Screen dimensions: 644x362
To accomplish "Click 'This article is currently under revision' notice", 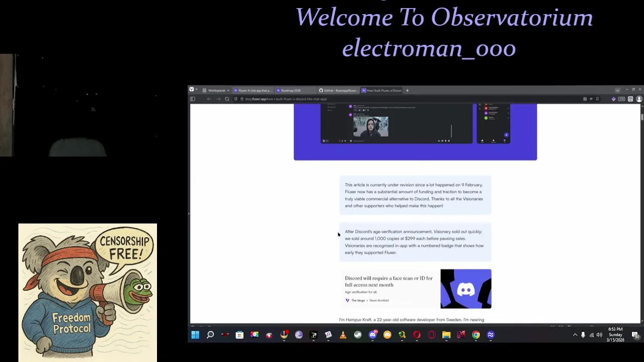I will pyautogui.click(x=415, y=195).
